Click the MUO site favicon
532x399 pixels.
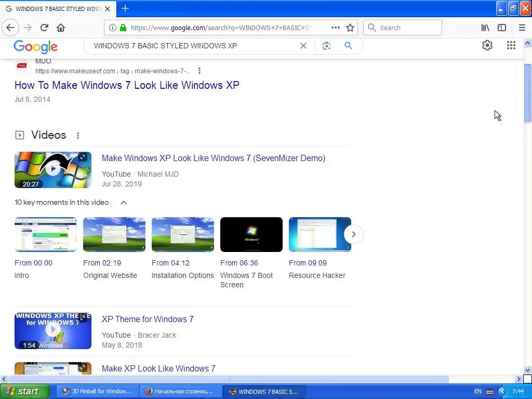(22, 65)
